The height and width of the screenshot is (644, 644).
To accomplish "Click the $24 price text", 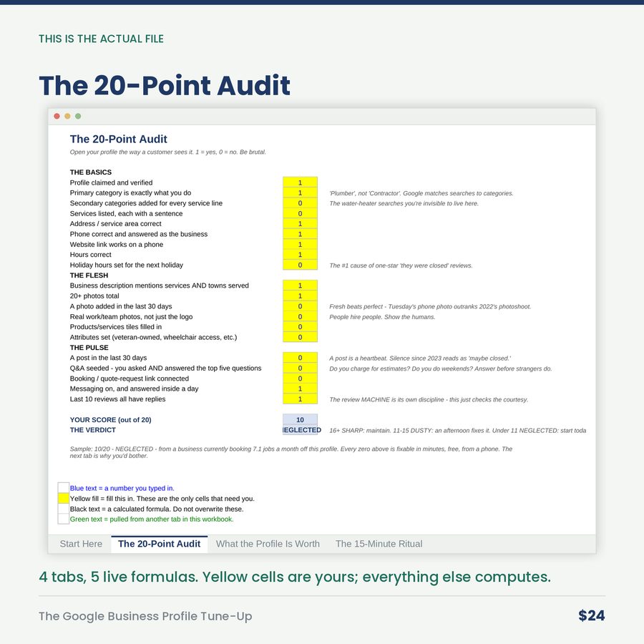I will (x=592, y=615).
